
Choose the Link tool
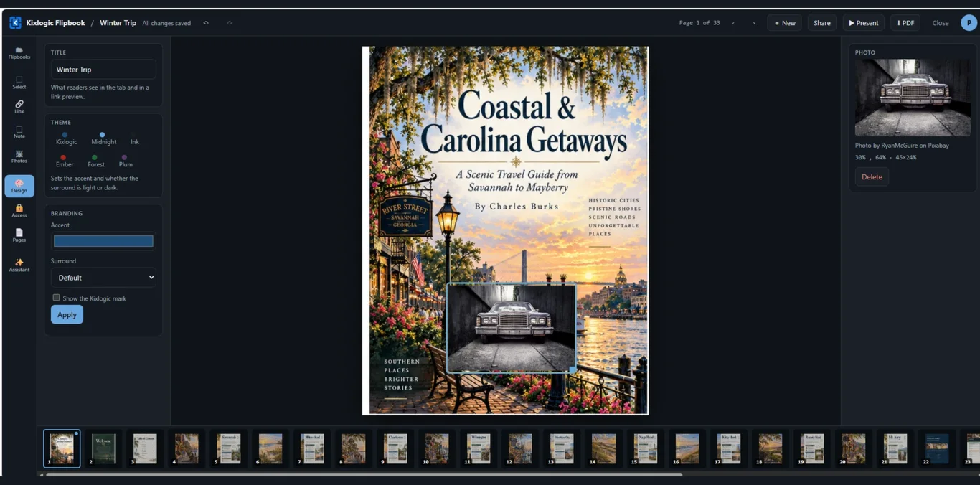point(19,107)
